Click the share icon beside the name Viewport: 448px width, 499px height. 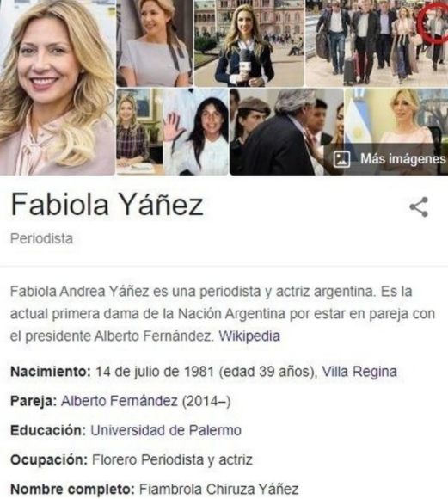point(419,206)
